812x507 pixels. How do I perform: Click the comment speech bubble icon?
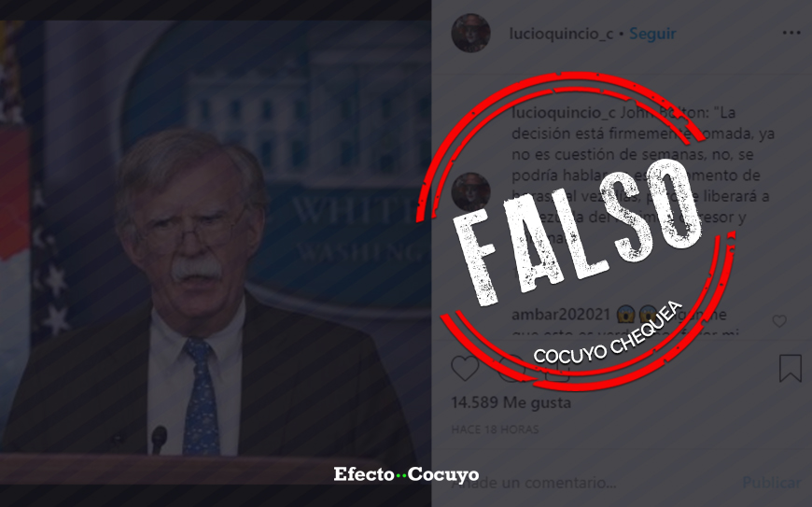pos(511,368)
